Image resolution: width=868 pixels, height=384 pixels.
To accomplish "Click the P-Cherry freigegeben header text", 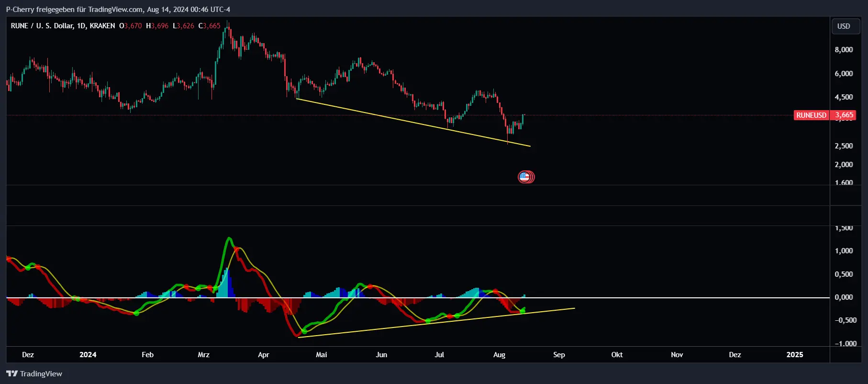I will click(x=118, y=9).
